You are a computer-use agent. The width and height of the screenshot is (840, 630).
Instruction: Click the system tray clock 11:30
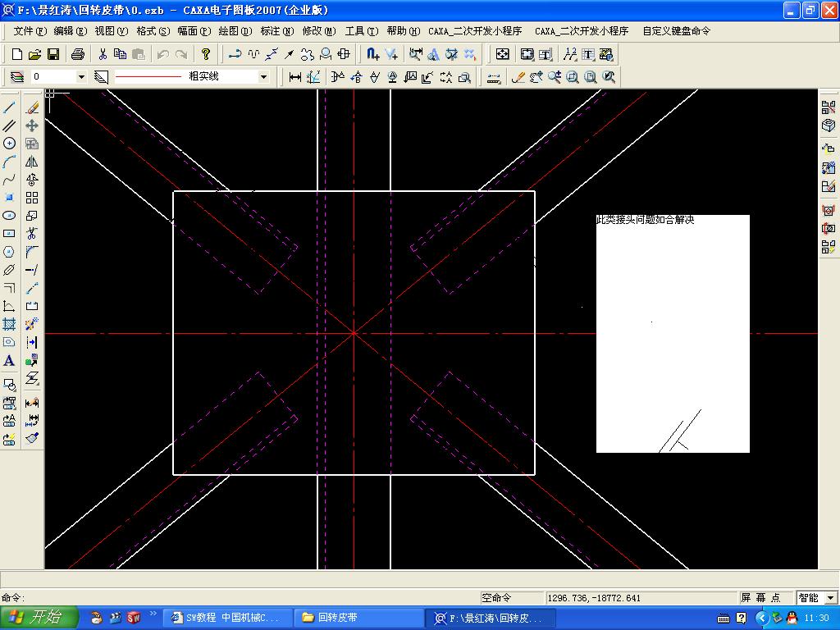tap(817, 618)
